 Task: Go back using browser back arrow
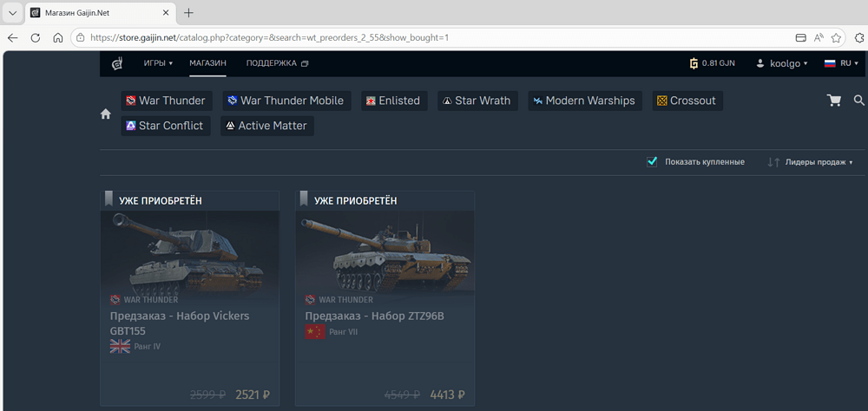(x=13, y=38)
